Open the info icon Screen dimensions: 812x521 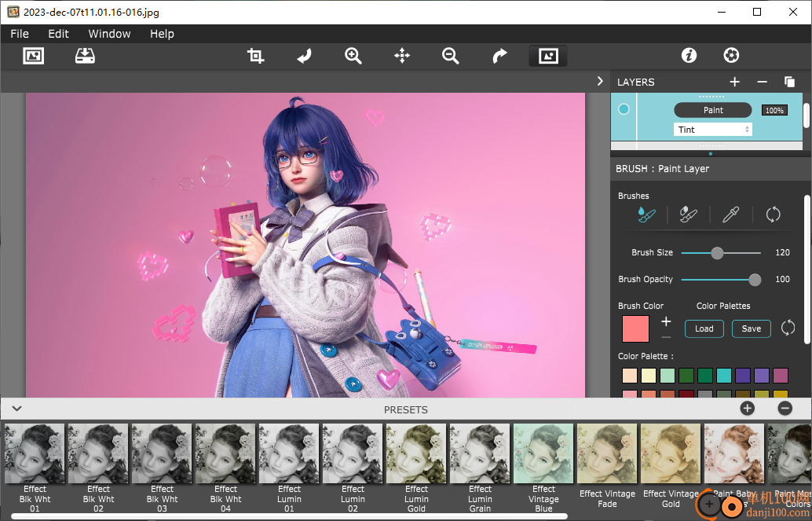click(689, 55)
